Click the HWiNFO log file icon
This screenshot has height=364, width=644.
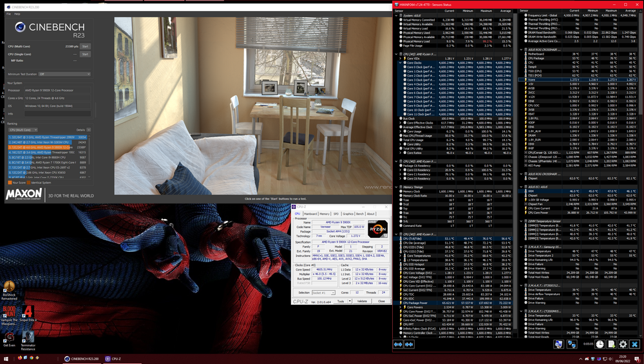point(611,345)
